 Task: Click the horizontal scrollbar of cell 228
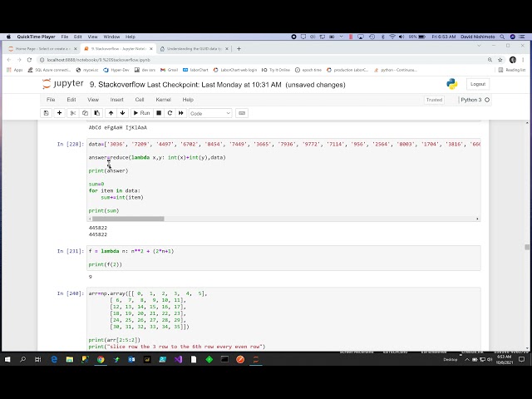pyautogui.click(x=128, y=219)
